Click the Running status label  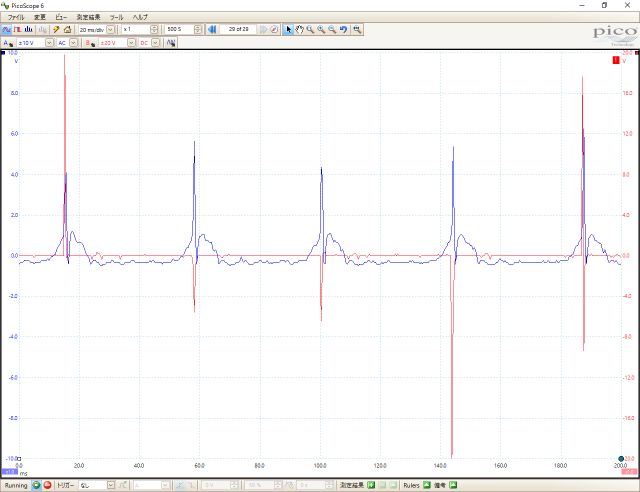coord(16,485)
